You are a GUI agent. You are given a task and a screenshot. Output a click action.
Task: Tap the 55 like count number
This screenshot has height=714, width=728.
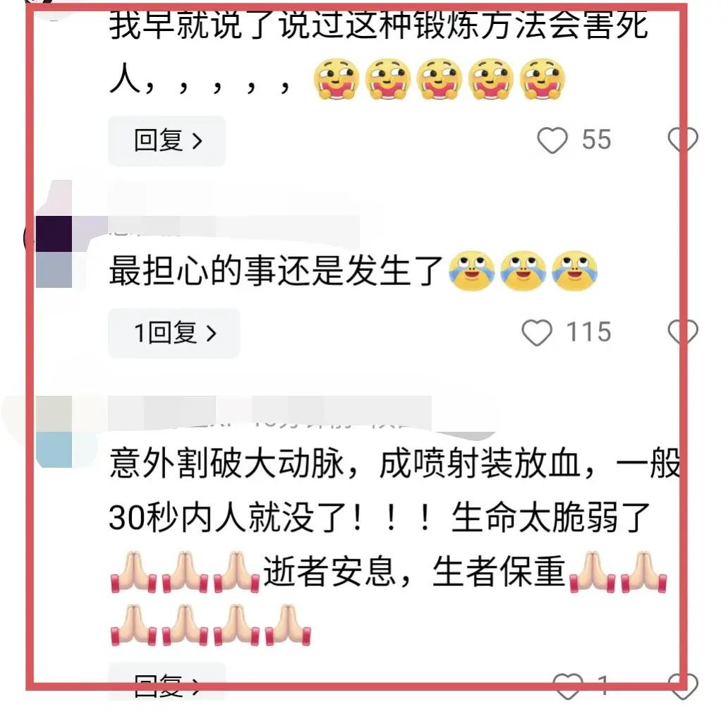[x=597, y=140]
